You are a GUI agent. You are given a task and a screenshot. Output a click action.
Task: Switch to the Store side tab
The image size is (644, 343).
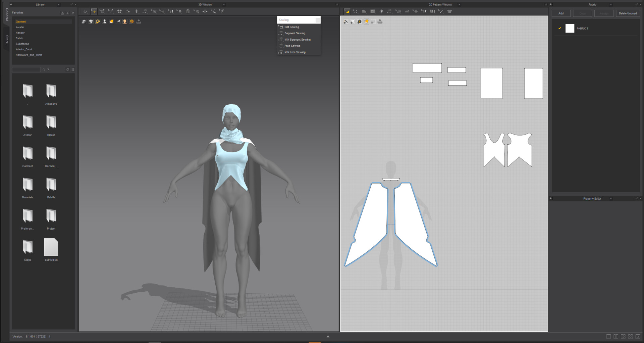(7, 40)
